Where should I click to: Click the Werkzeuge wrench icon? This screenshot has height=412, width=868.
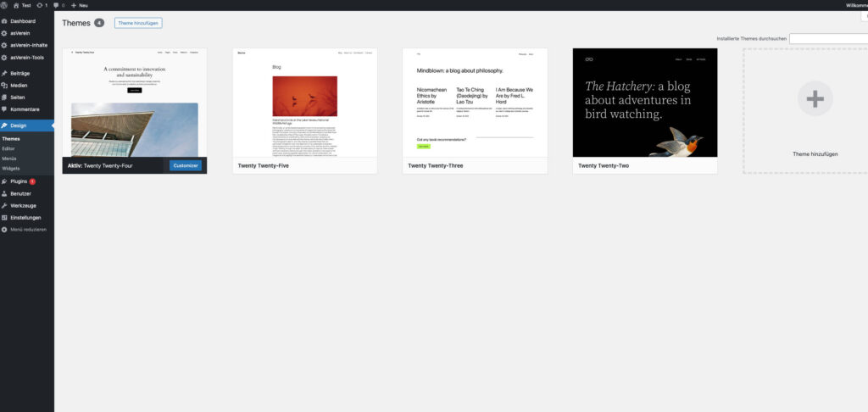click(4, 205)
